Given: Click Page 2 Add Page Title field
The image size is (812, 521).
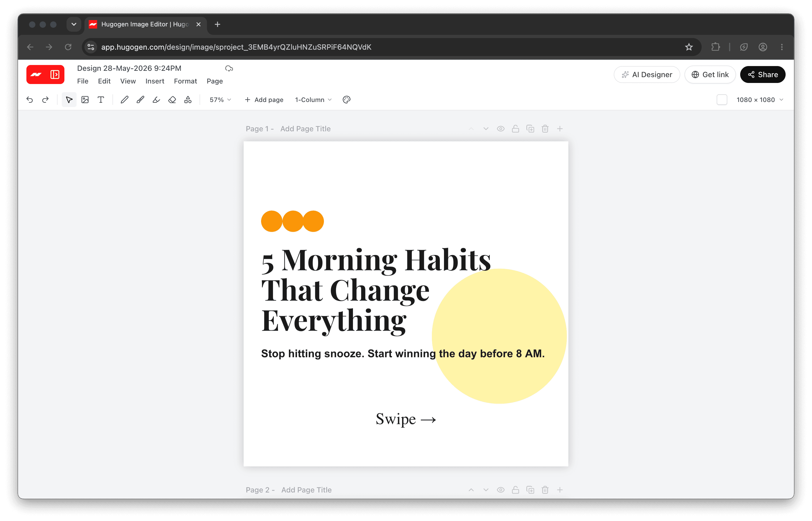Looking at the screenshot, I should pyautogui.click(x=306, y=490).
